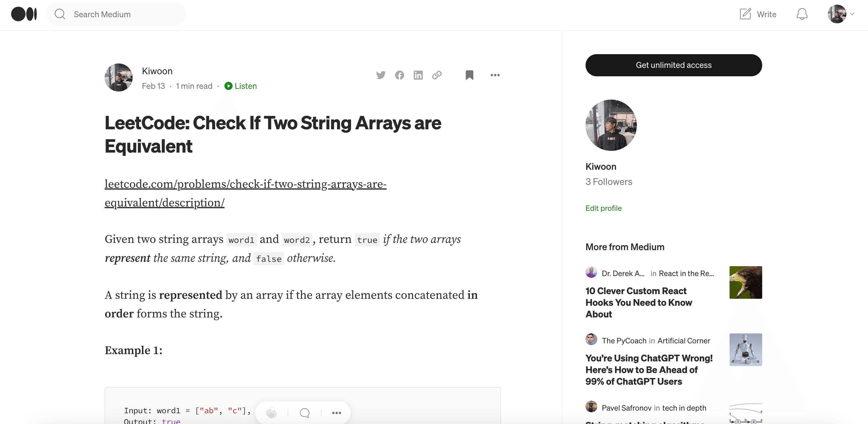Open responses with the comment bubble

click(x=305, y=413)
